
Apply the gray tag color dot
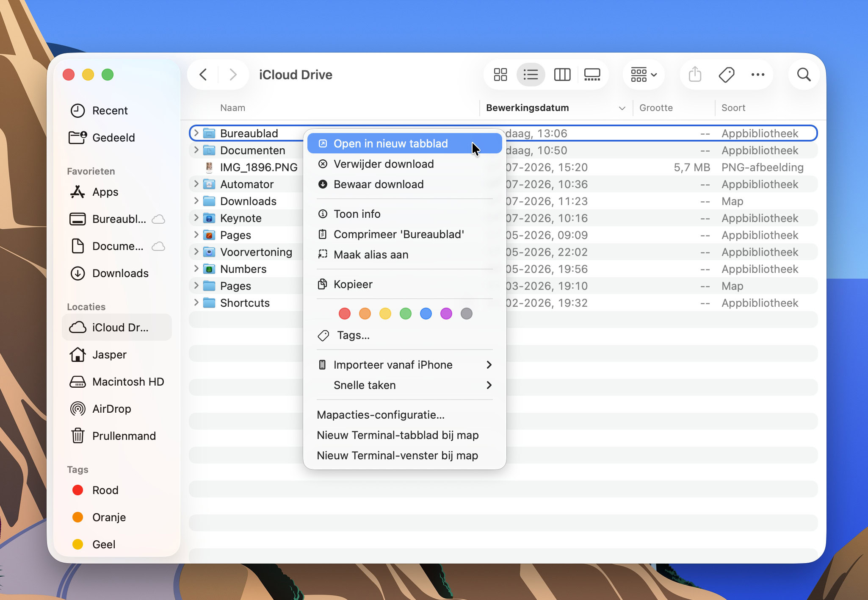[x=467, y=314]
